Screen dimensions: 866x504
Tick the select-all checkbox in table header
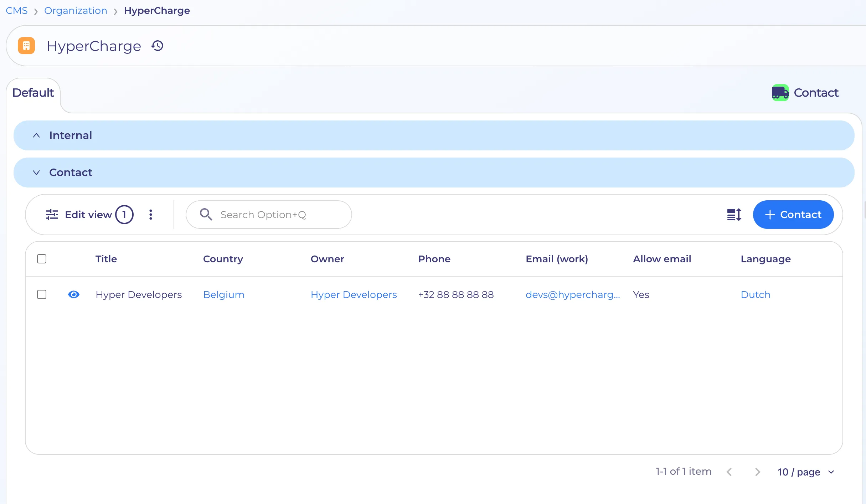pyautogui.click(x=42, y=259)
